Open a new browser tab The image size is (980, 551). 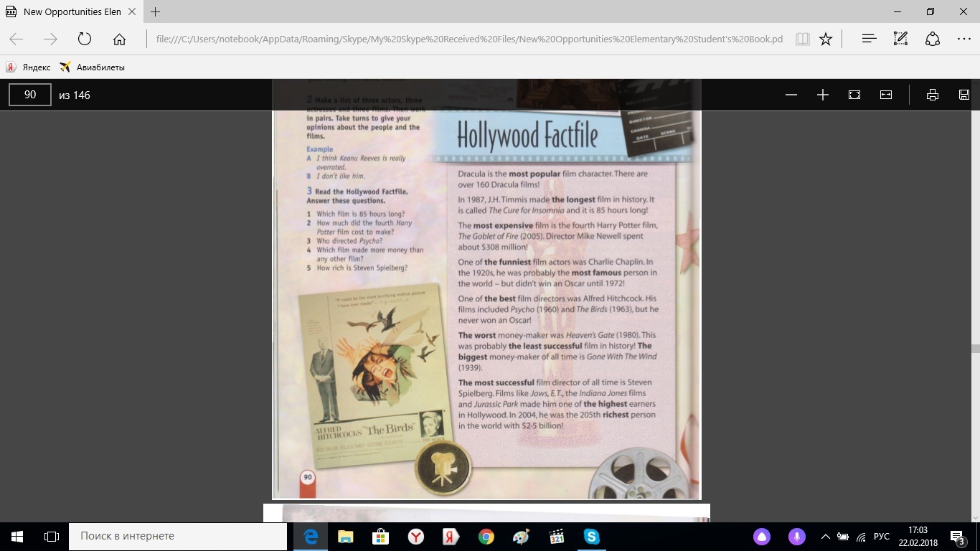point(155,11)
